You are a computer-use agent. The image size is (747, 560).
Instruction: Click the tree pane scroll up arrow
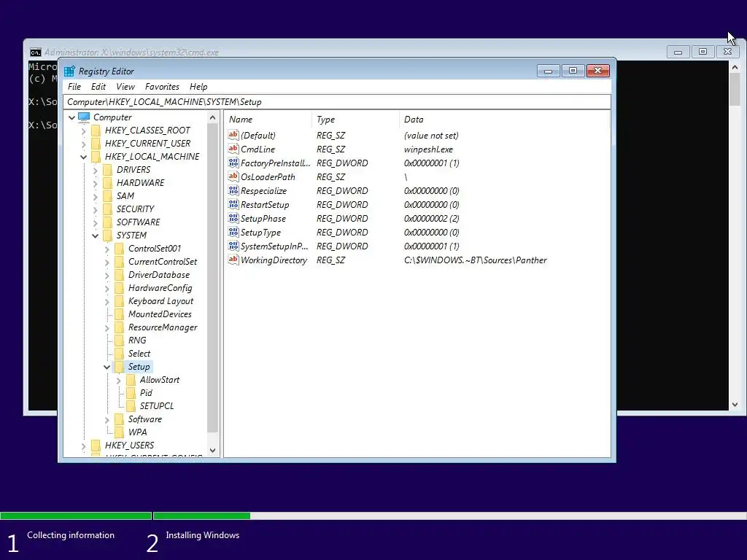[x=212, y=117]
